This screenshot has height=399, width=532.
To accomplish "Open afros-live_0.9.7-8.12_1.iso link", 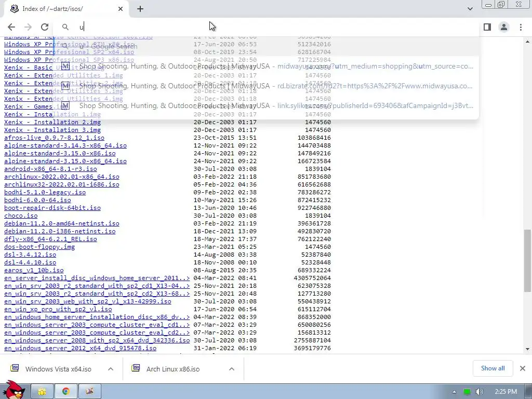I will [54, 138].
